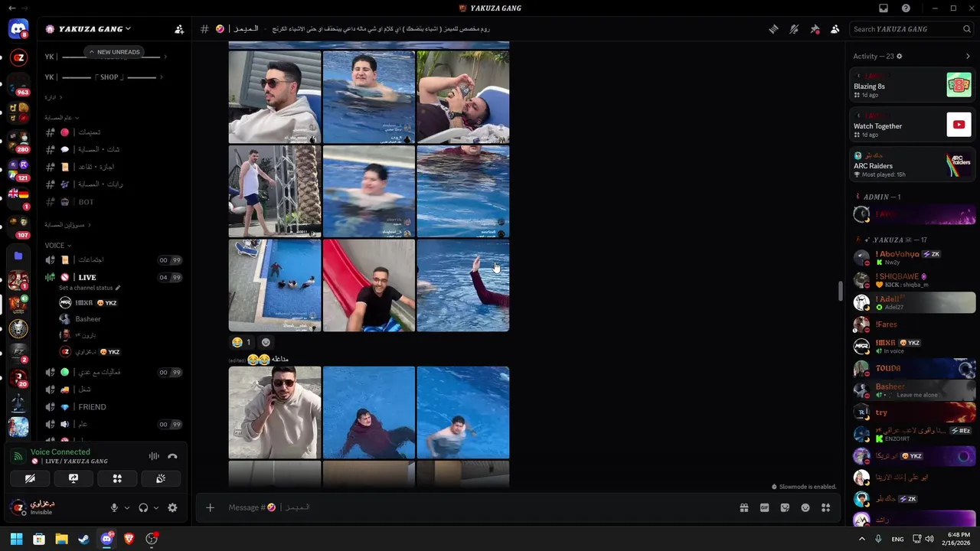Open member TOUDA profile
980x551 pixels.
pos(913,368)
